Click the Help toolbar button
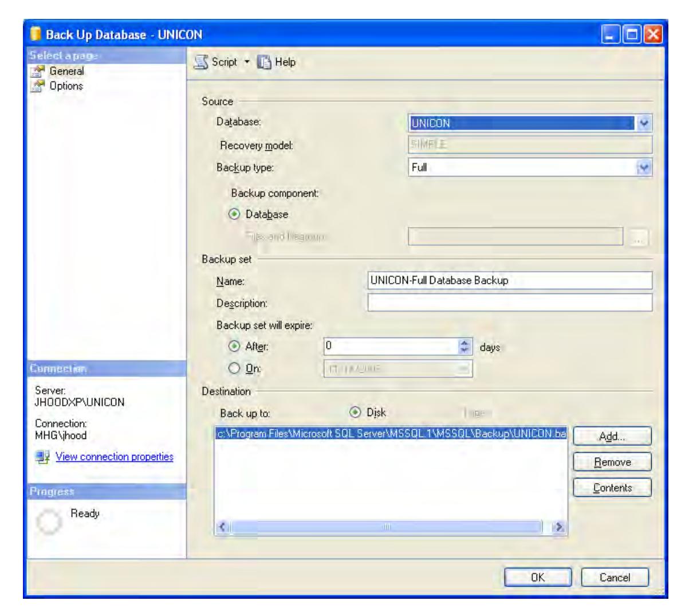 pyautogui.click(x=276, y=62)
